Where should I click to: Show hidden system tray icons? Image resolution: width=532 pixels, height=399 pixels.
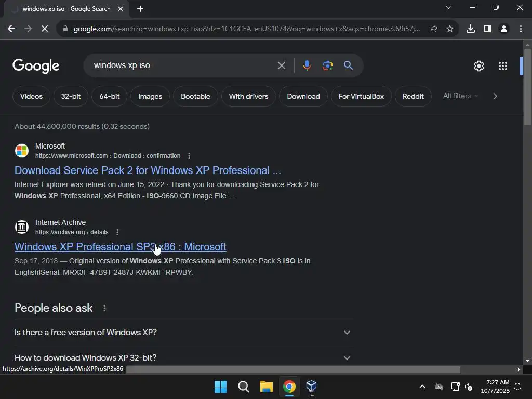click(422, 387)
